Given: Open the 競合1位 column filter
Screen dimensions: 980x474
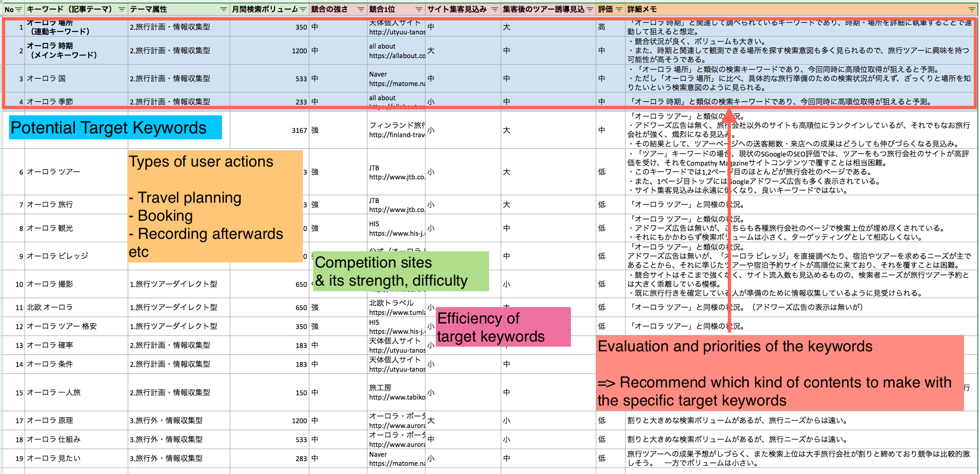Looking at the screenshot, I should 419,9.
